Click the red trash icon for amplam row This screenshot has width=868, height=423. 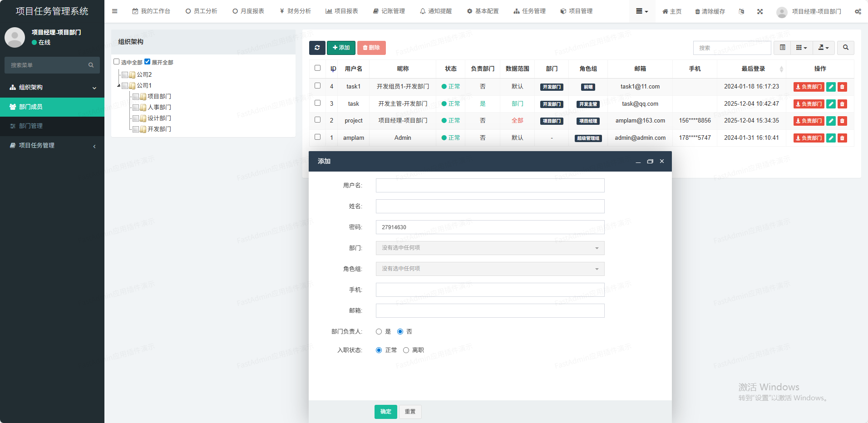(x=842, y=138)
